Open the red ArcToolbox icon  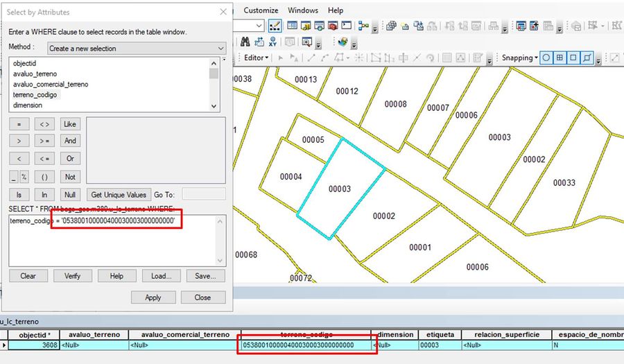tap(333, 26)
